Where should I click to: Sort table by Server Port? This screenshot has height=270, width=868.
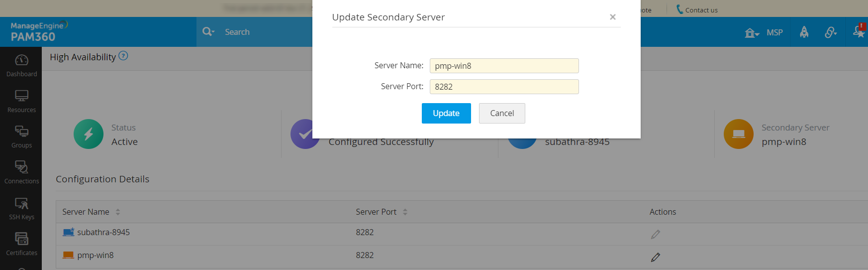(405, 212)
